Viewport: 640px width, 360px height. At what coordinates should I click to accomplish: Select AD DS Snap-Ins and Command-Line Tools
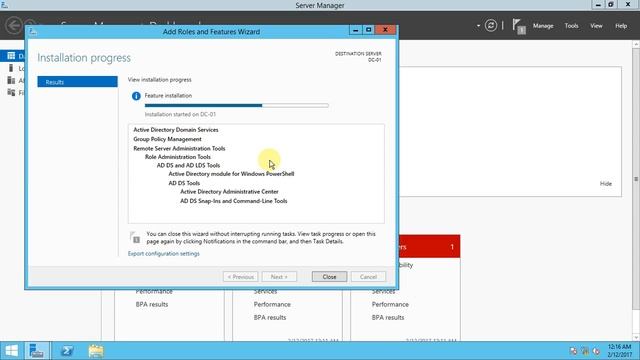pyautogui.click(x=234, y=201)
